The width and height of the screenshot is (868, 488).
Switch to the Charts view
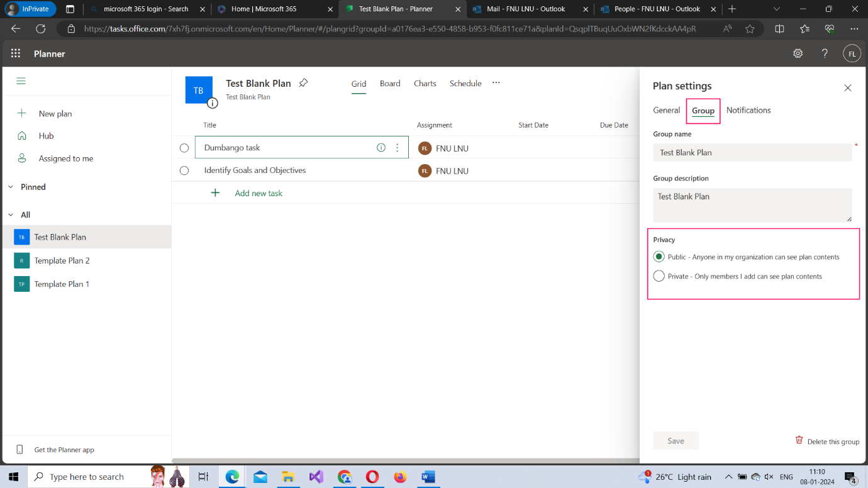(425, 84)
